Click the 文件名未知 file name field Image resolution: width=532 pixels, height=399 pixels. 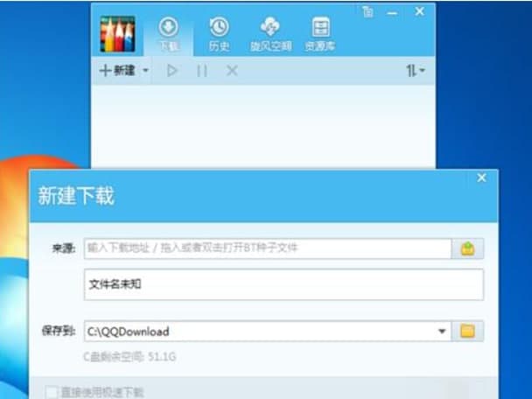pyautogui.click(x=283, y=284)
